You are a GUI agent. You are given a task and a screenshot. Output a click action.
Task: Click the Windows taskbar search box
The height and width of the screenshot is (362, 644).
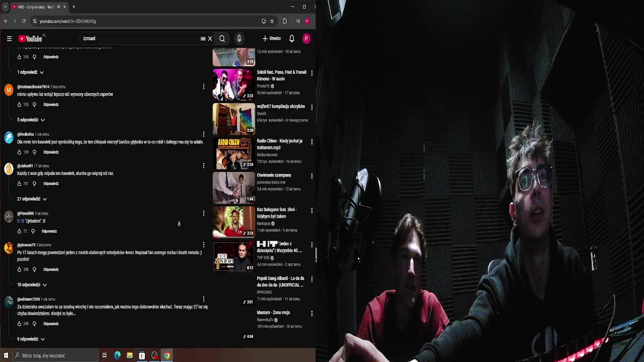54,355
